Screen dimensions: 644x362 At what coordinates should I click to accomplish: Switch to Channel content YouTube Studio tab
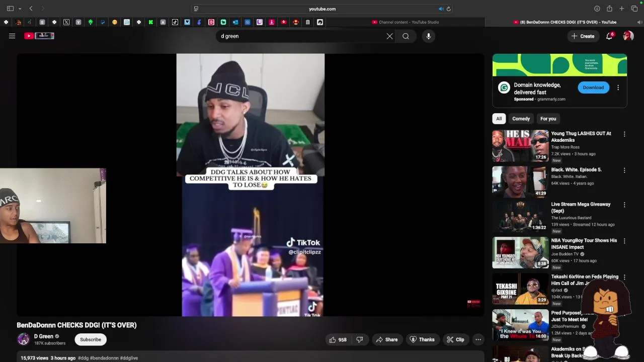coord(406,22)
